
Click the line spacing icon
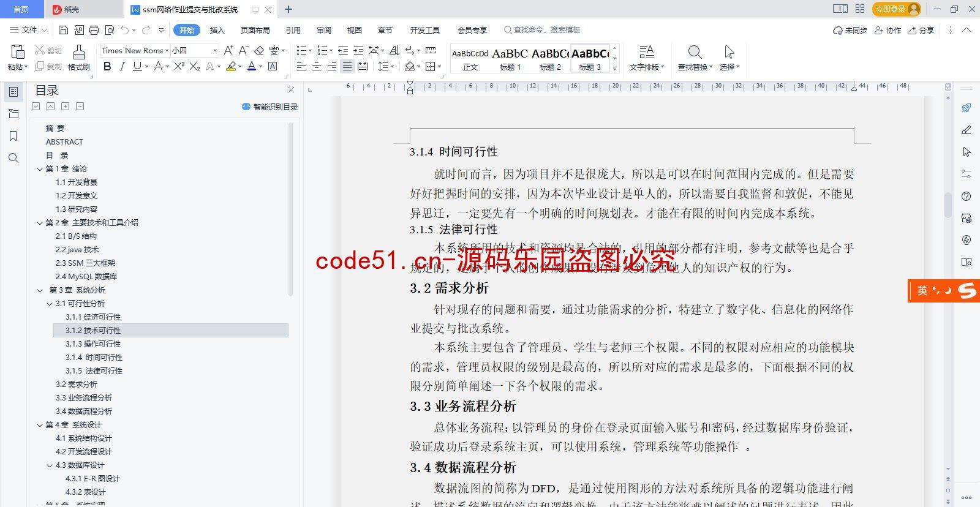tap(383, 66)
